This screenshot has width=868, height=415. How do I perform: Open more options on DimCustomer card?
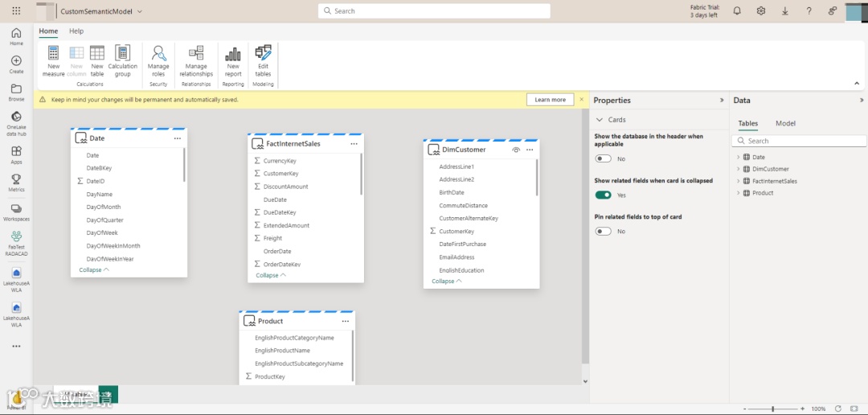click(x=530, y=150)
